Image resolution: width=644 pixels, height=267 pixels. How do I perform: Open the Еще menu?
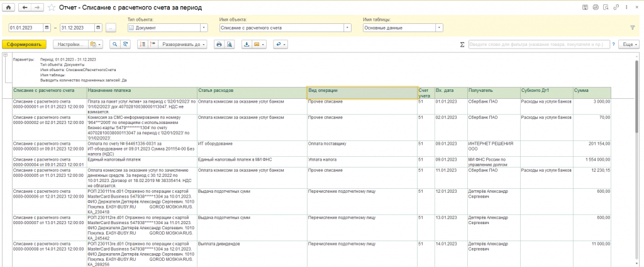pyautogui.click(x=629, y=45)
